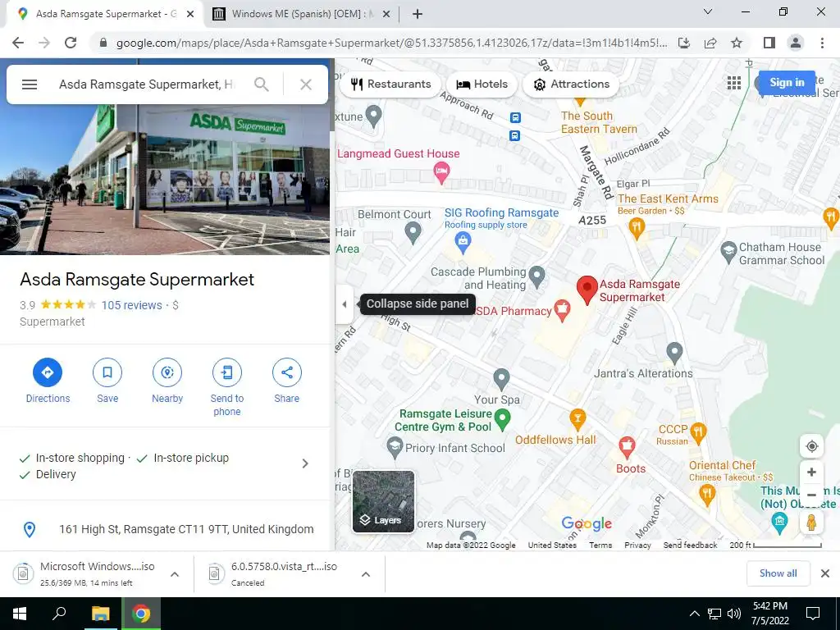The width and height of the screenshot is (840, 630).
Task: Click the Jantra's Alterations marker
Action: coord(674,354)
